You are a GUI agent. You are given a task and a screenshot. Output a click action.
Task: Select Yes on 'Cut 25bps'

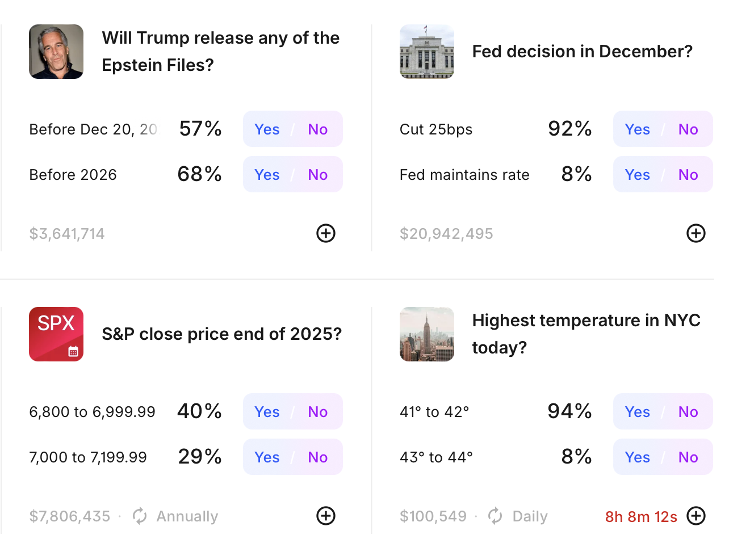point(637,129)
